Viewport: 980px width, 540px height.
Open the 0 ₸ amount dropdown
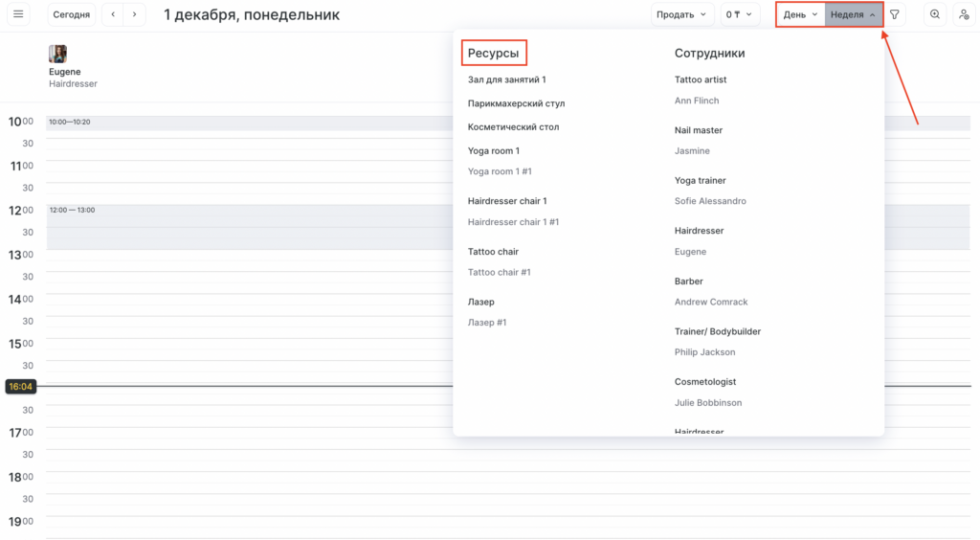(x=740, y=14)
